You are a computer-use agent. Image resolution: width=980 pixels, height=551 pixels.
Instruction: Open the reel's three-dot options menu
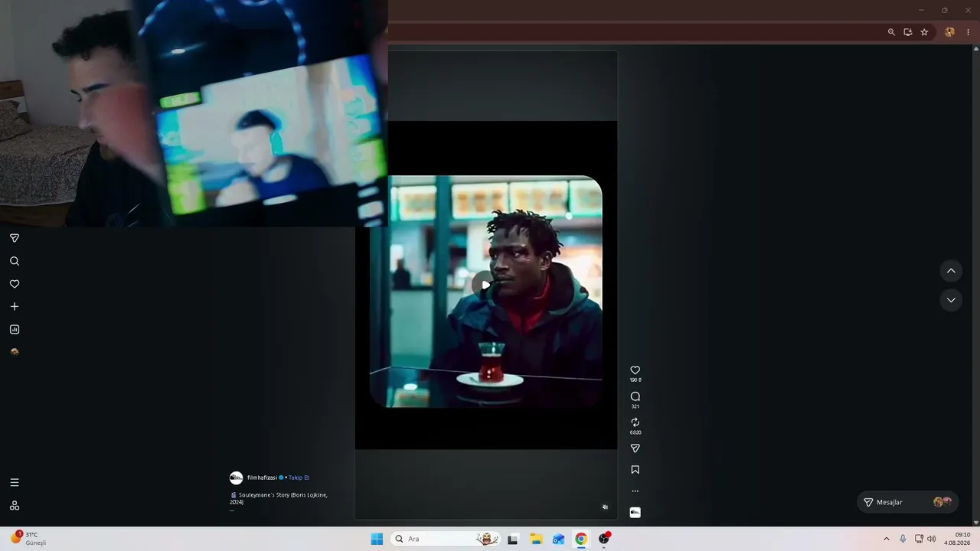pos(635,491)
